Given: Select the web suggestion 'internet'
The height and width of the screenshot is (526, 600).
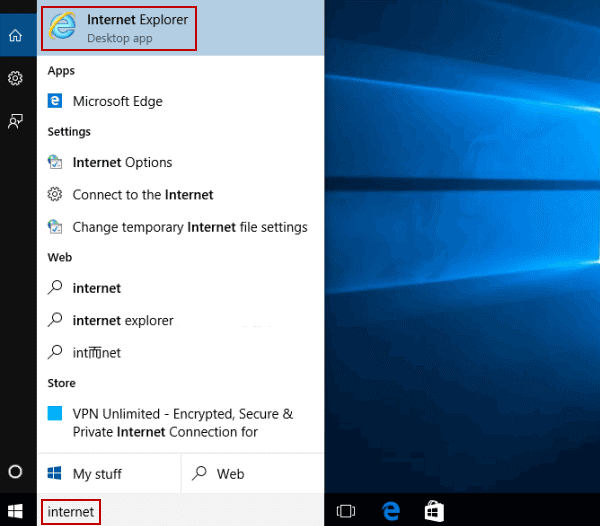Looking at the screenshot, I should click(180, 288).
